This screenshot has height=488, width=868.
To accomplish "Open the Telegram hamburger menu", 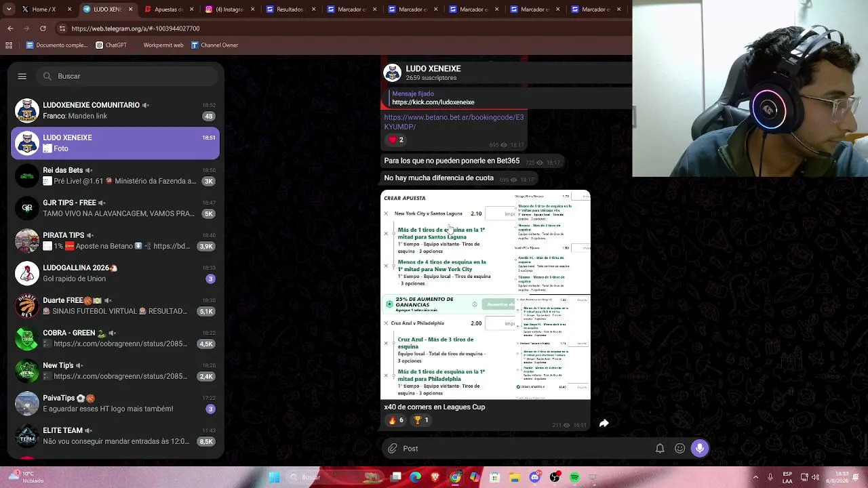I will click(22, 77).
